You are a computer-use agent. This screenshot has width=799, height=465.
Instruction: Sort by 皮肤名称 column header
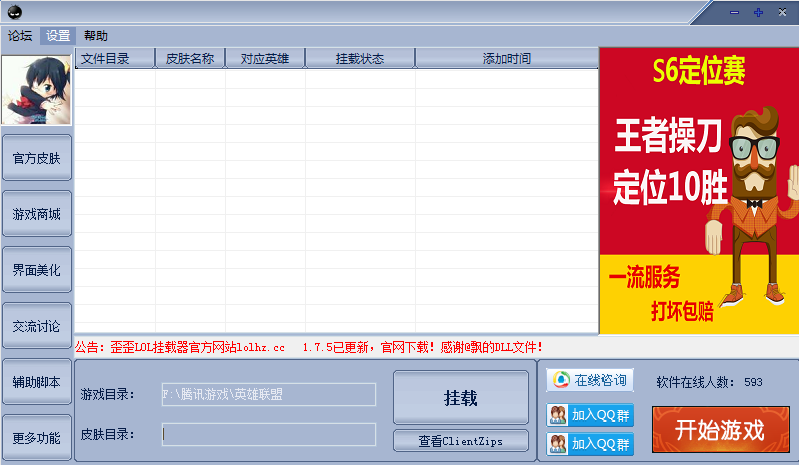190,59
